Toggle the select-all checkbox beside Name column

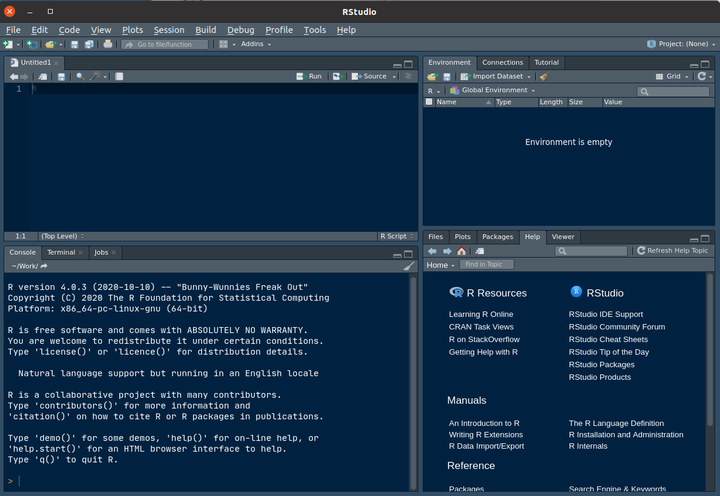(429, 102)
